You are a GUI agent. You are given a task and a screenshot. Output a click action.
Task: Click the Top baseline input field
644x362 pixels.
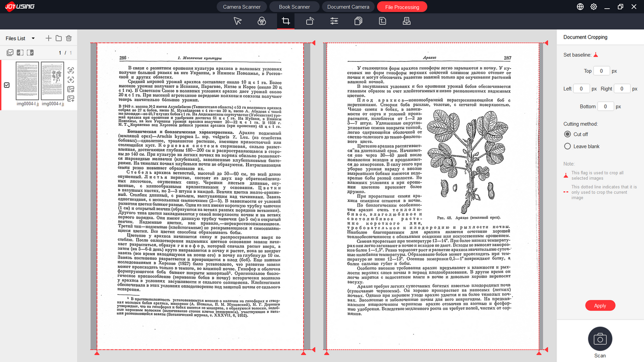602,71
